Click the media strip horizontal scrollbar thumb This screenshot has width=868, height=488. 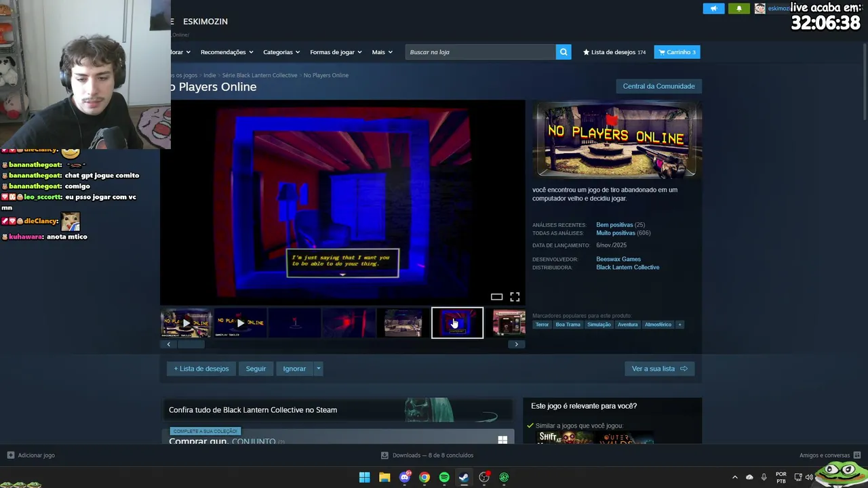pyautogui.click(x=191, y=344)
